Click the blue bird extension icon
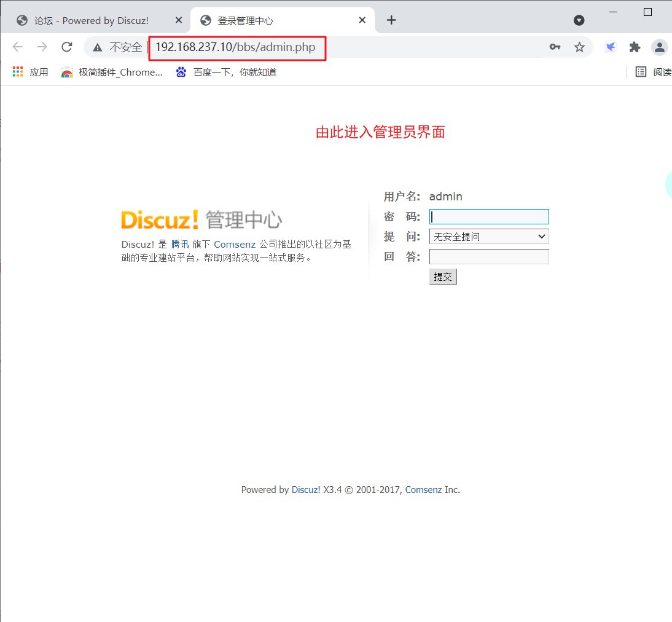 tap(611, 47)
